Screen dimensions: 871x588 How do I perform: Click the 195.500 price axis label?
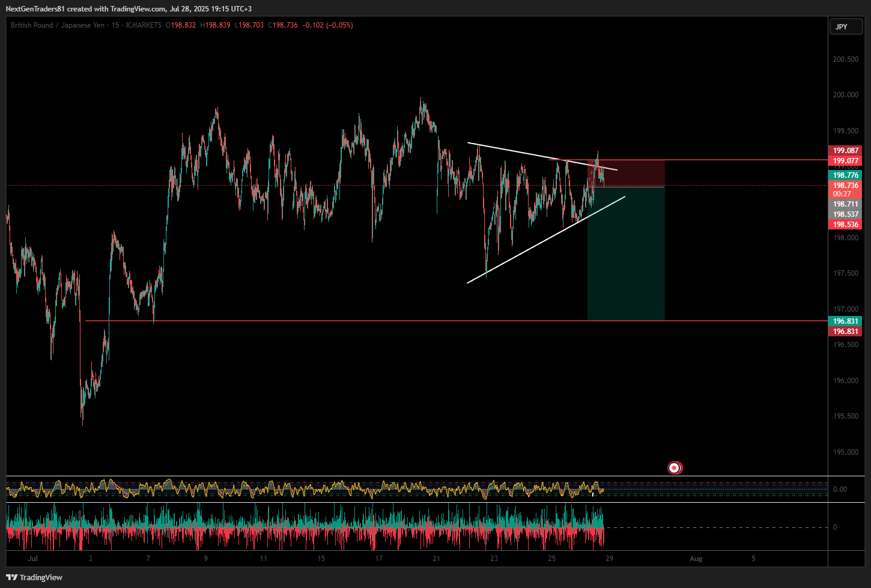(x=845, y=416)
